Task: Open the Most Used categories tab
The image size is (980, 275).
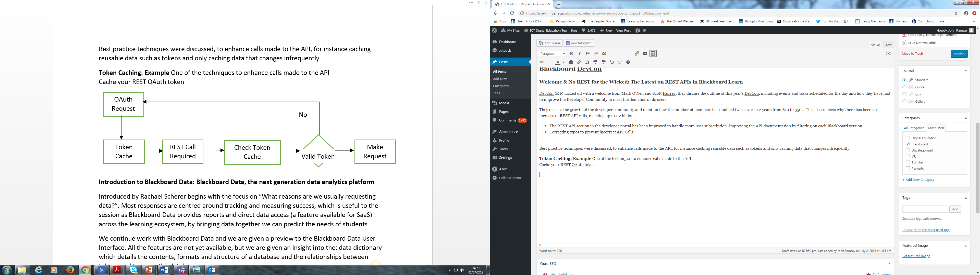Action: pyautogui.click(x=936, y=128)
